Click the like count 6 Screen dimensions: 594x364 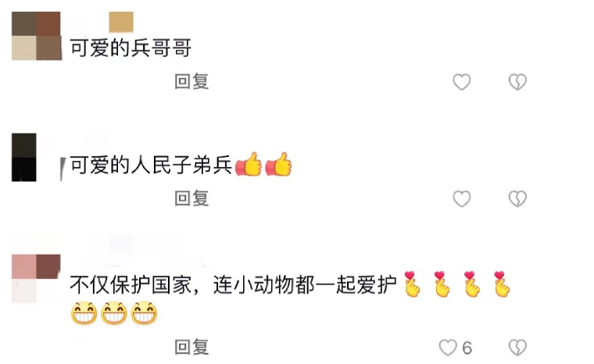tap(467, 348)
